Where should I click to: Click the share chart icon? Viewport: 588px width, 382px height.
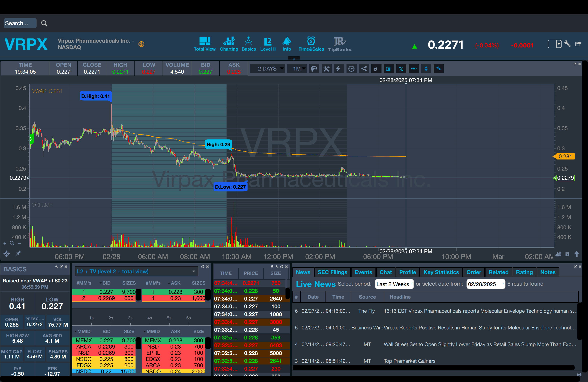[x=364, y=69]
